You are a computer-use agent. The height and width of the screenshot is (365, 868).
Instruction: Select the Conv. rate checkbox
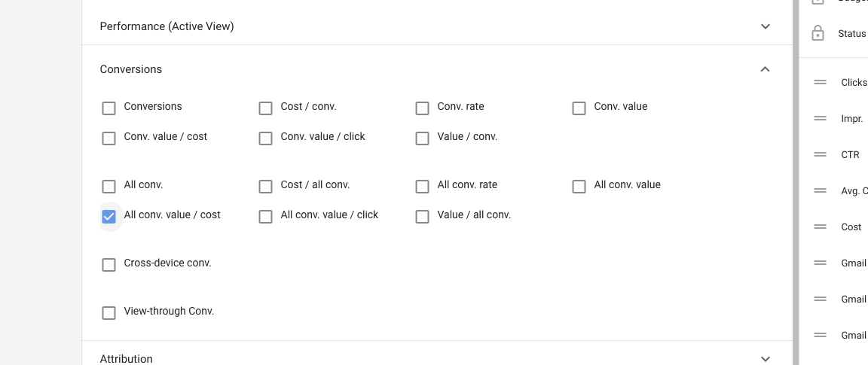pyautogui.click(x=423, y=108)
